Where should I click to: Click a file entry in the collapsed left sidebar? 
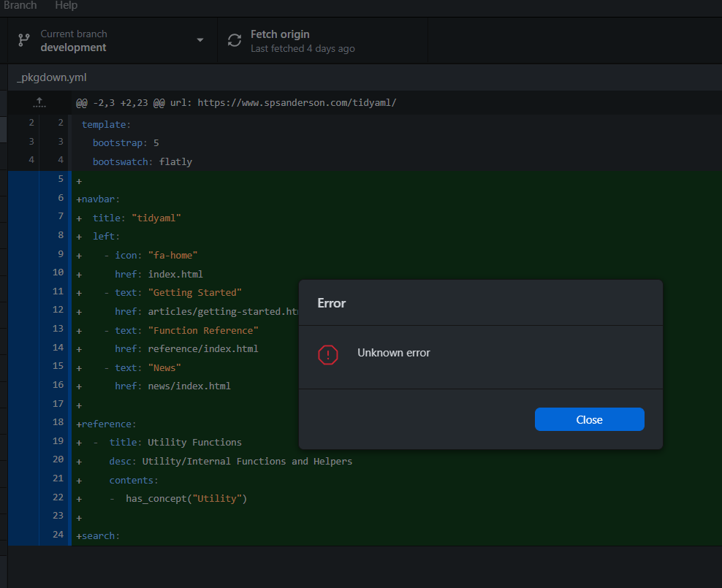tap(3, 130)
